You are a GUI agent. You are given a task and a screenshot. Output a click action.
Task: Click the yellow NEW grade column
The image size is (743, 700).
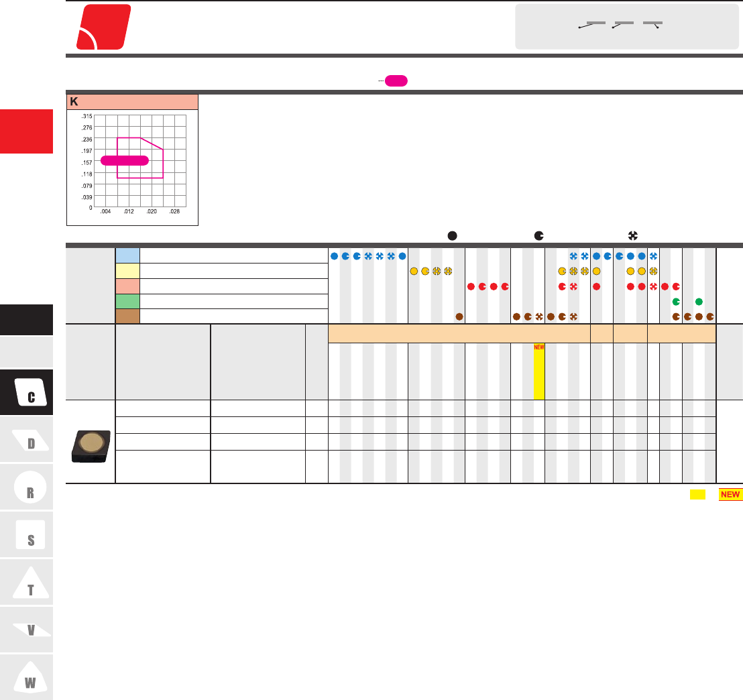point(538,372)
